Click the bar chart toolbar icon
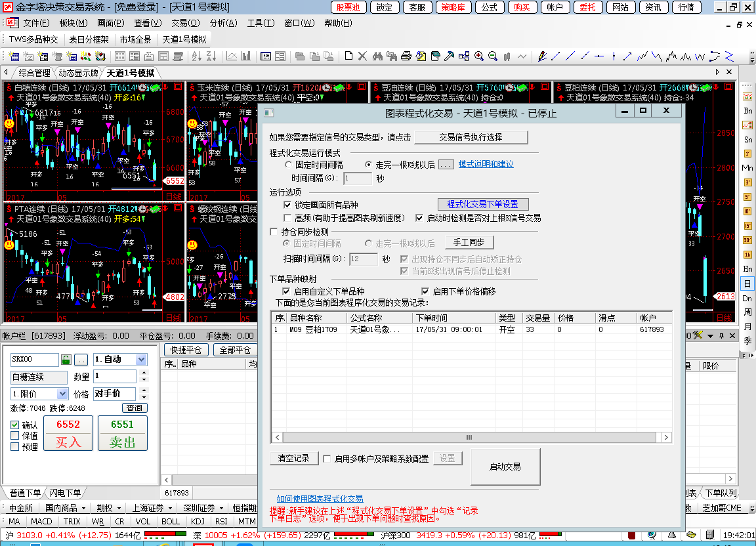 pyautogui.click(x=246, y=56)
